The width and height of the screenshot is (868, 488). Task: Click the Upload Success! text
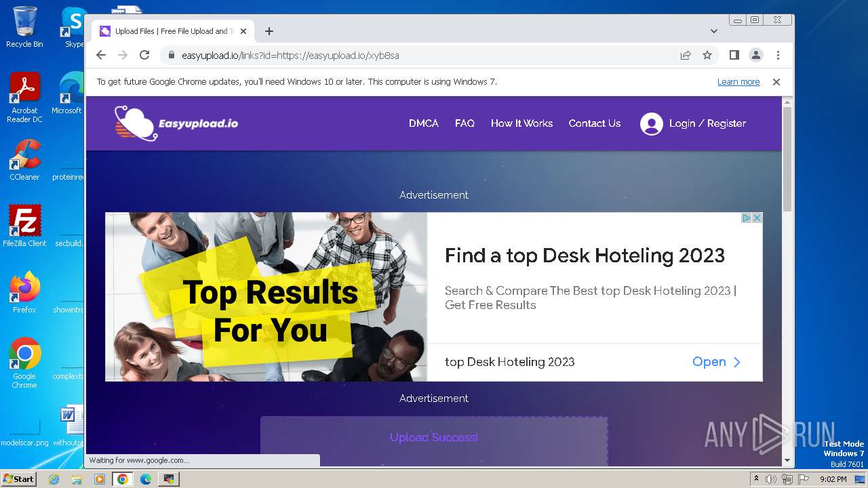click(434, 438)
